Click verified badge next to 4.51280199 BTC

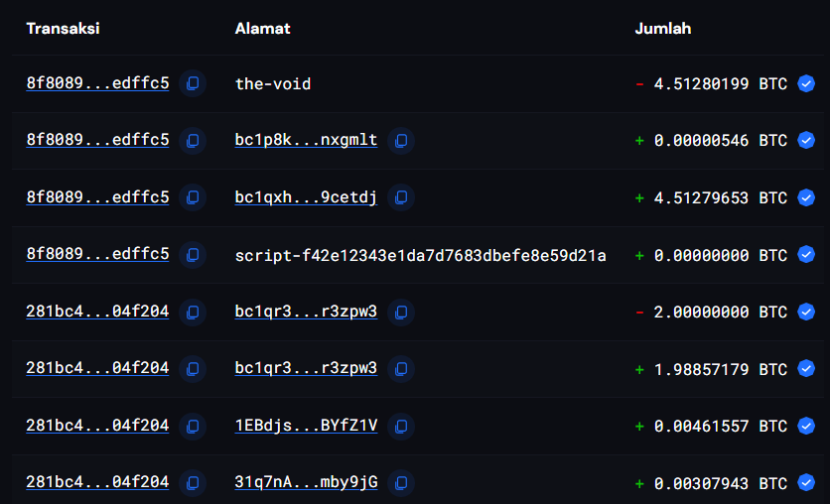tap(806, 84)
